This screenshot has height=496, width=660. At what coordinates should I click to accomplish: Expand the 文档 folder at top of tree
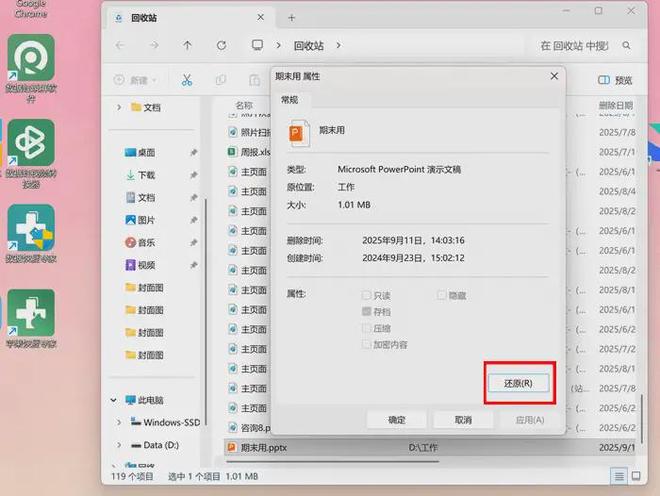pyautogui.click(x=119, y=107)
